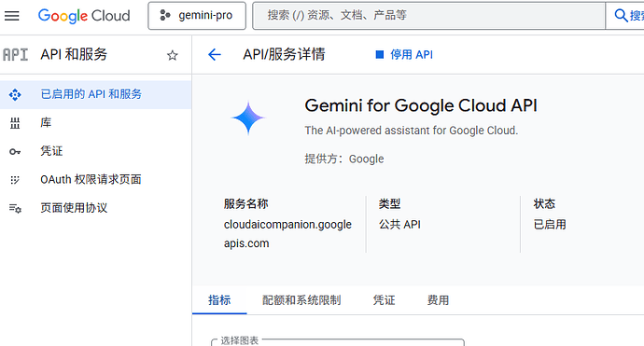
Task: Open the gemini-pro project selector
Action: click(x=197, y=16)
